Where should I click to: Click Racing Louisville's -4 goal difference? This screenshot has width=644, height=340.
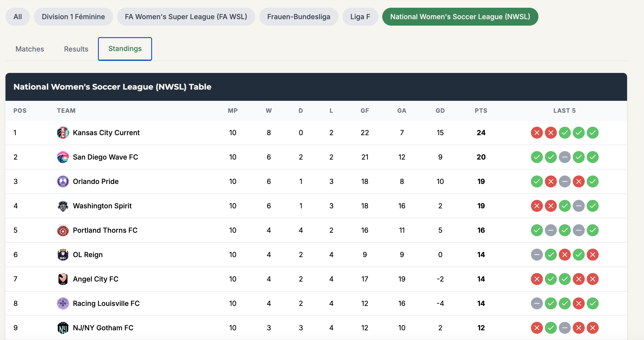coord(440,303)
